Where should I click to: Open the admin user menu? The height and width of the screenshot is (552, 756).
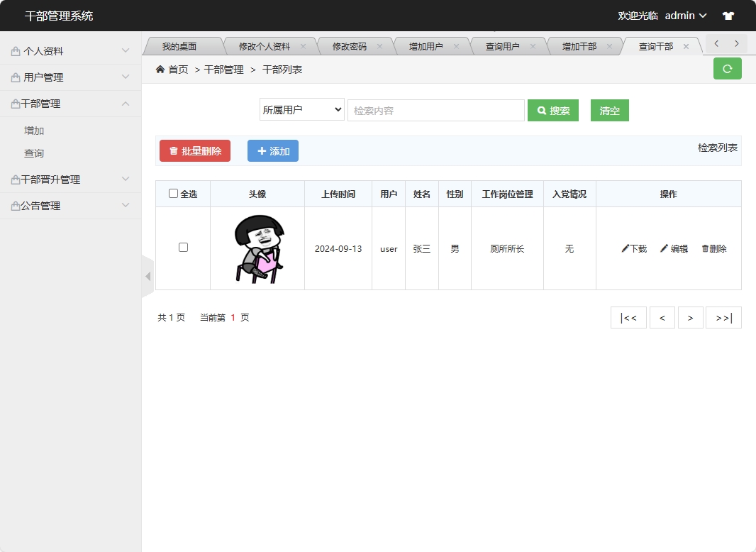point(683,15)
